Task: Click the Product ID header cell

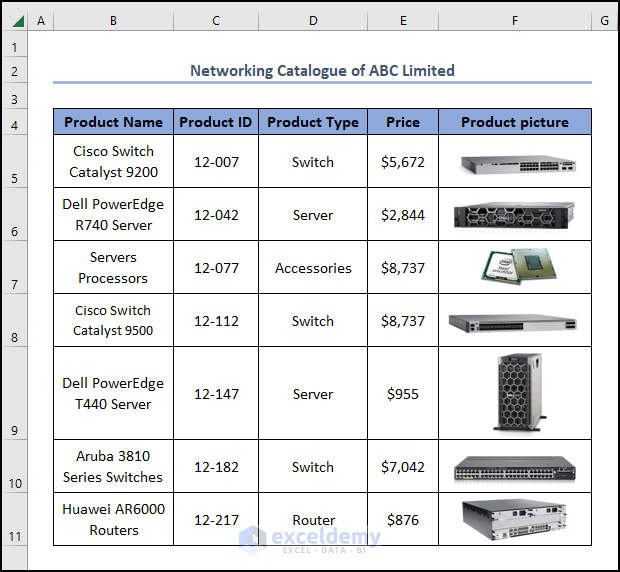Action: [x=216, y=122]
